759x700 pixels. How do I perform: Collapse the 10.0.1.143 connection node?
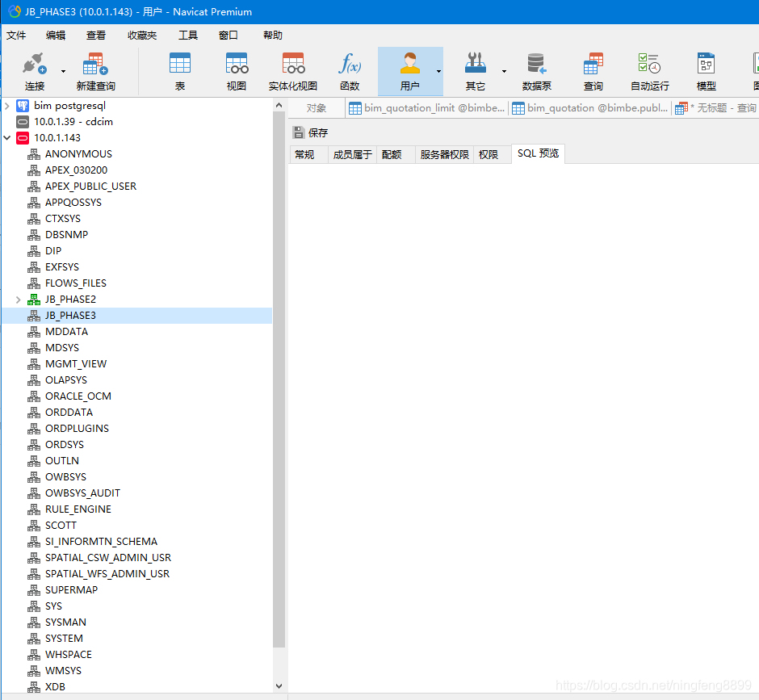coord(7,138)
